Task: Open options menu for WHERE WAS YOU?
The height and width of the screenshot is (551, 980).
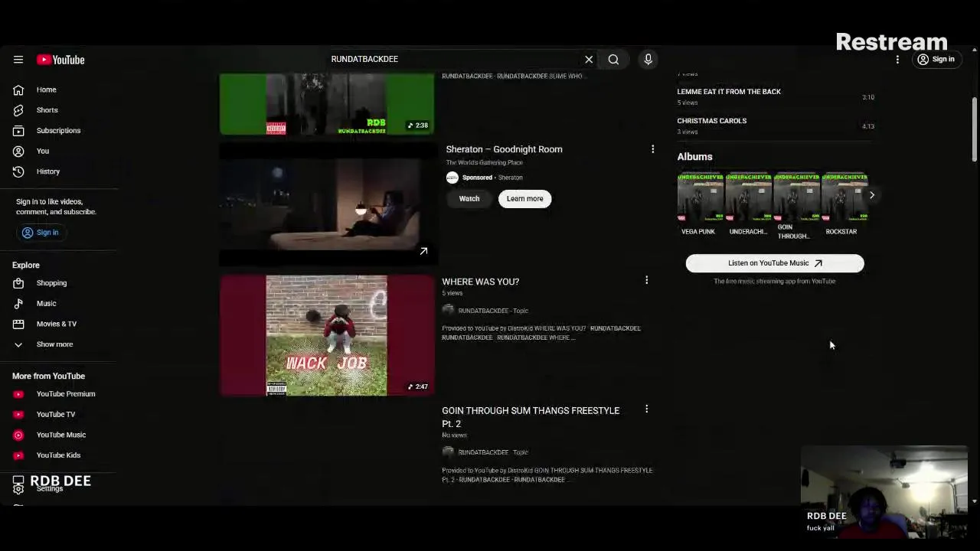Action: (x=646, y=281)
